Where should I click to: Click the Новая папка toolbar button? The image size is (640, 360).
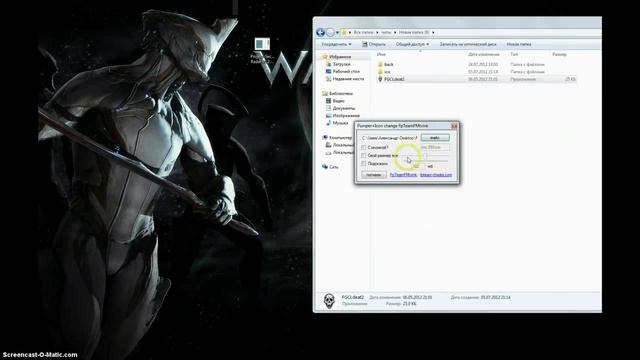pos(519,44)
